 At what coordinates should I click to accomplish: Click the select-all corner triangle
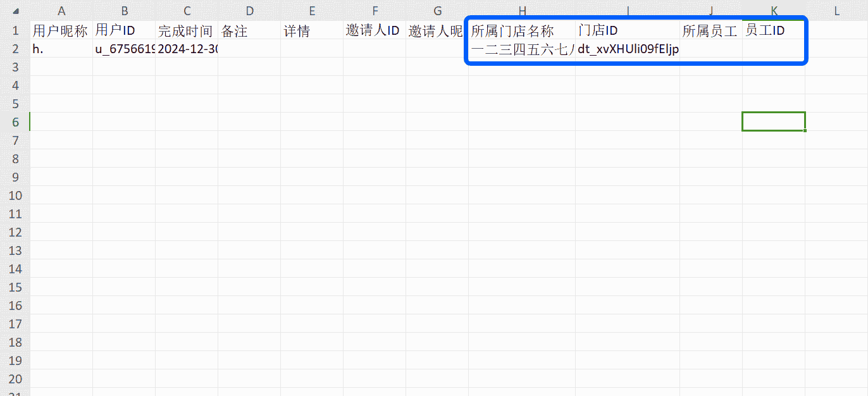[x=15, y=11]
